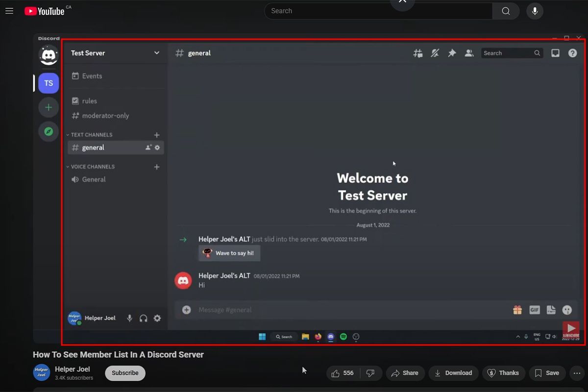588x392 pixels.
Task: Open the Test Server dropdown menu
Action: (157, 53)
